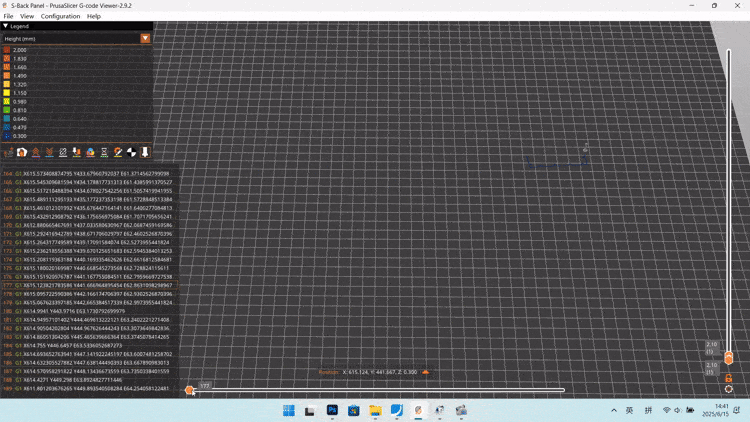750x422 pixels.
Task: Click the center of gravity icon
Action: [131, 152]
